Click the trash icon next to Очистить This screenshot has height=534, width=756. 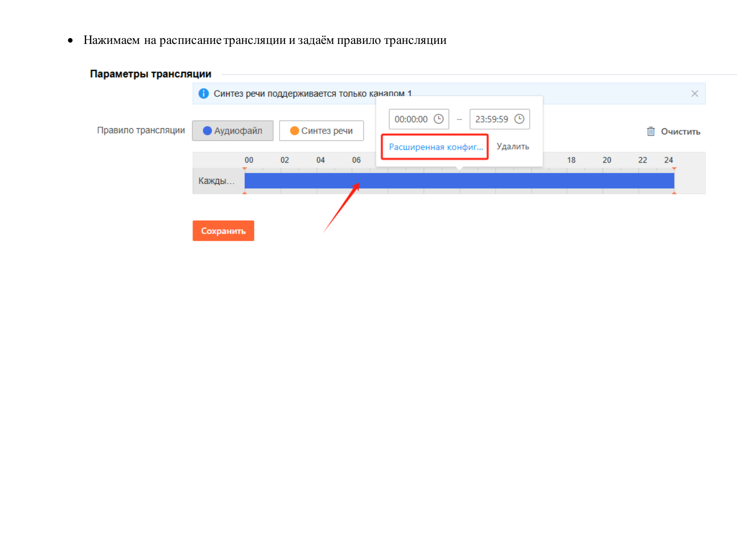(651, 131)
